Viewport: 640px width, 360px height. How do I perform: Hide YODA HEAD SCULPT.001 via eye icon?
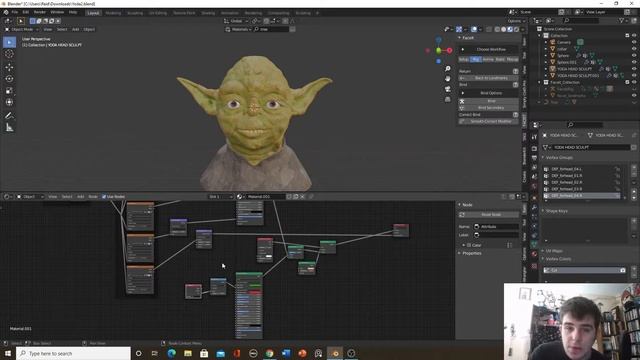coord(634,75)
